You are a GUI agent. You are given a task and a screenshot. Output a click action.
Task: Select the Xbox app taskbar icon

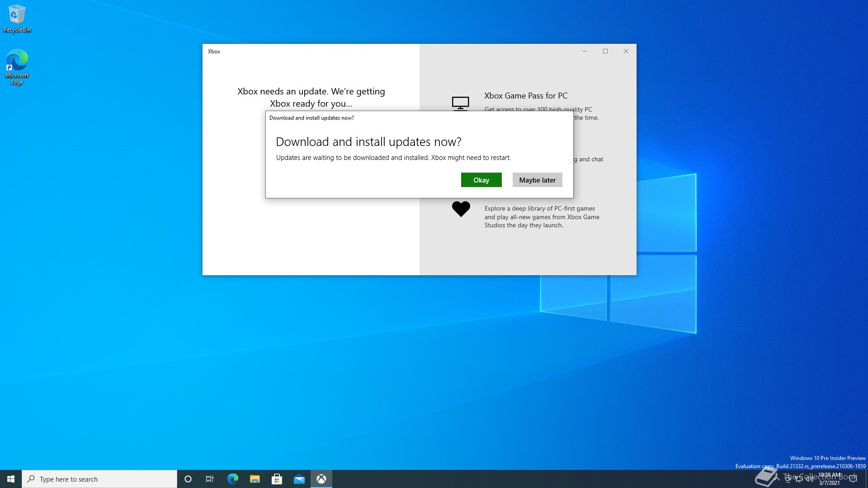coord(321,479)
